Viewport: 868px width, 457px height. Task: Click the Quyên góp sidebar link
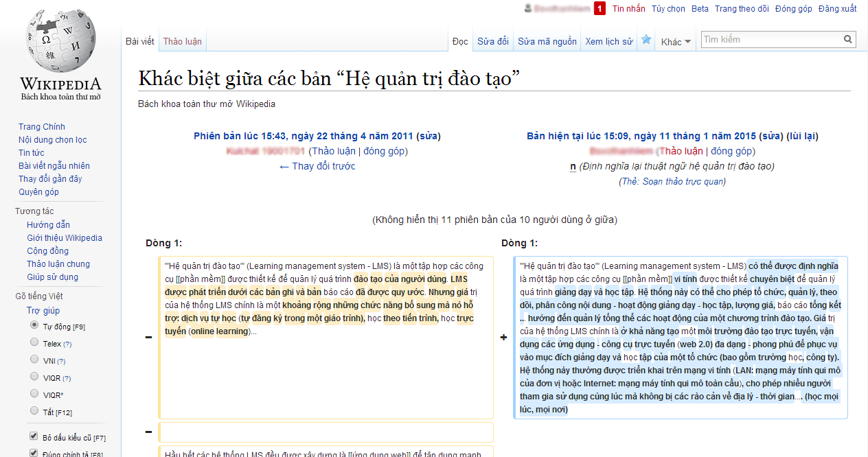38,192
